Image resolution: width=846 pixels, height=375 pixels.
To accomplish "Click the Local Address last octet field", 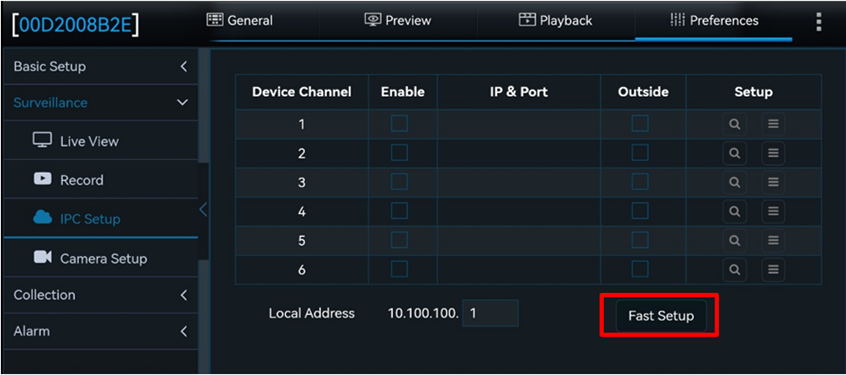I will [490, 313].
